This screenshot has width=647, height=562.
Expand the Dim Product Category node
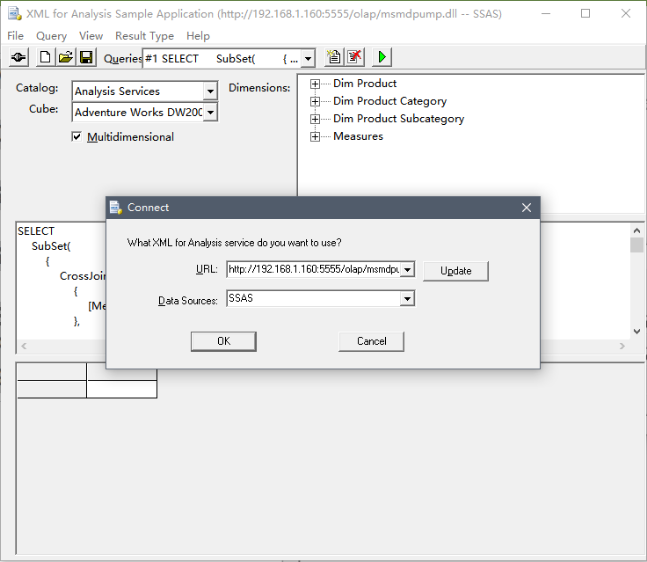(315, 101)
